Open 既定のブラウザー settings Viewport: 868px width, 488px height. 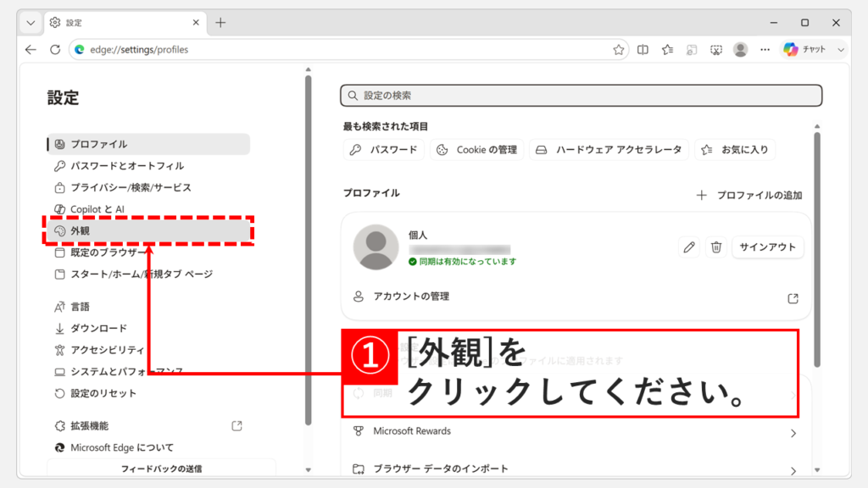point(148,252)
